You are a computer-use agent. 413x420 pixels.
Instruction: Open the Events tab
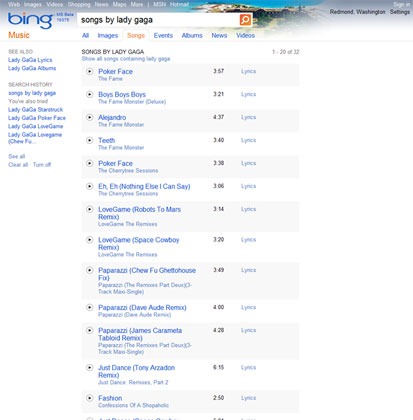pos(163,35)
